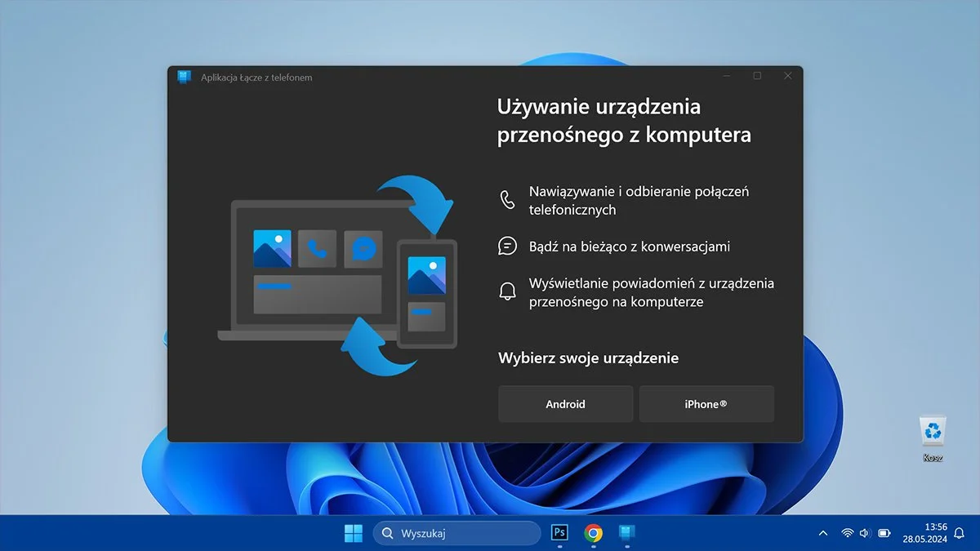Select the Android device option
This screenshot has height=551, width=980.
(x=565, y=403)
